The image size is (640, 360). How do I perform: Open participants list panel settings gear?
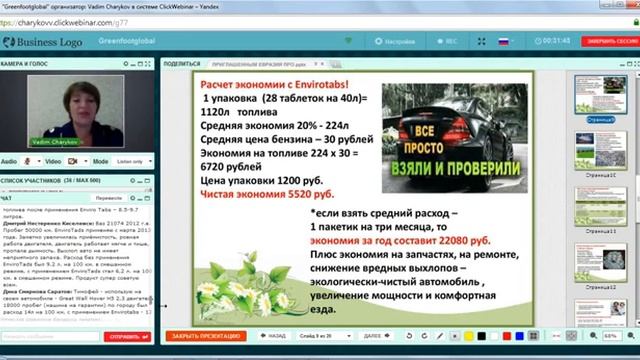[x=132, y=180]
